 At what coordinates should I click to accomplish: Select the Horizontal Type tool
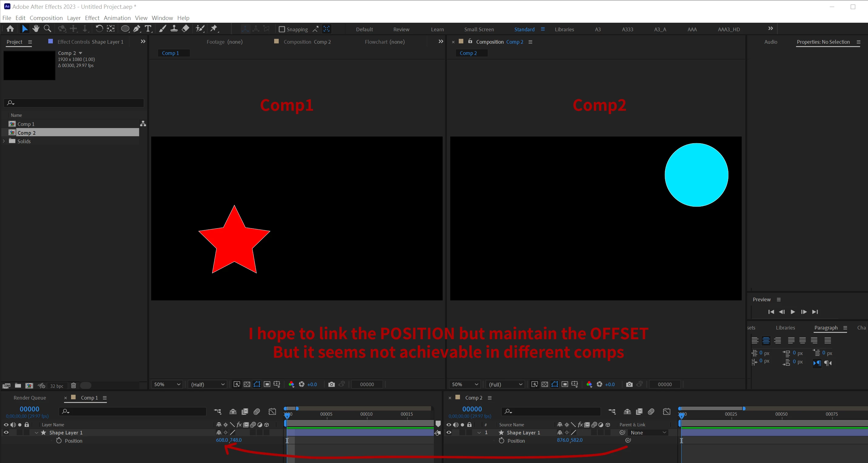(x=148, y=29)
